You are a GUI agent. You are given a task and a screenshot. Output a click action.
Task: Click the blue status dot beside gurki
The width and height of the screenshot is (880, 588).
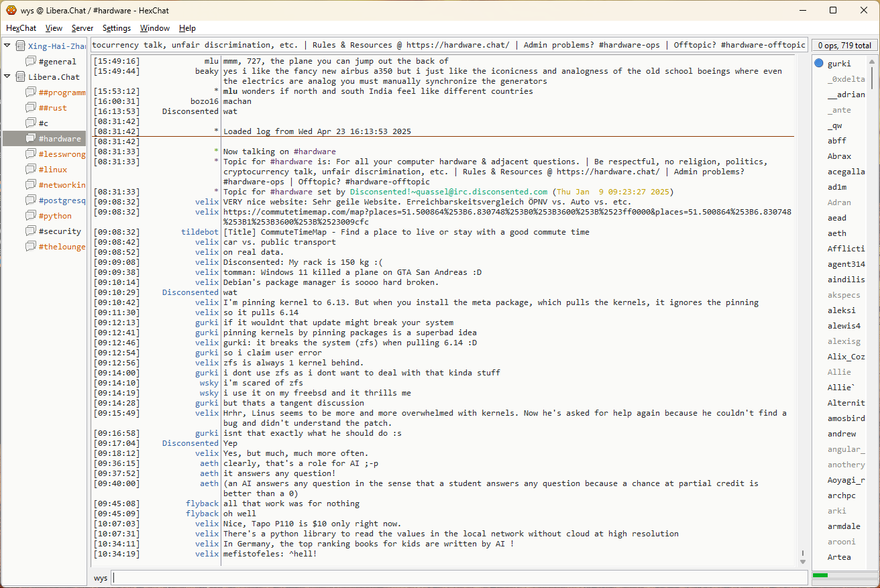coord(819,64)
